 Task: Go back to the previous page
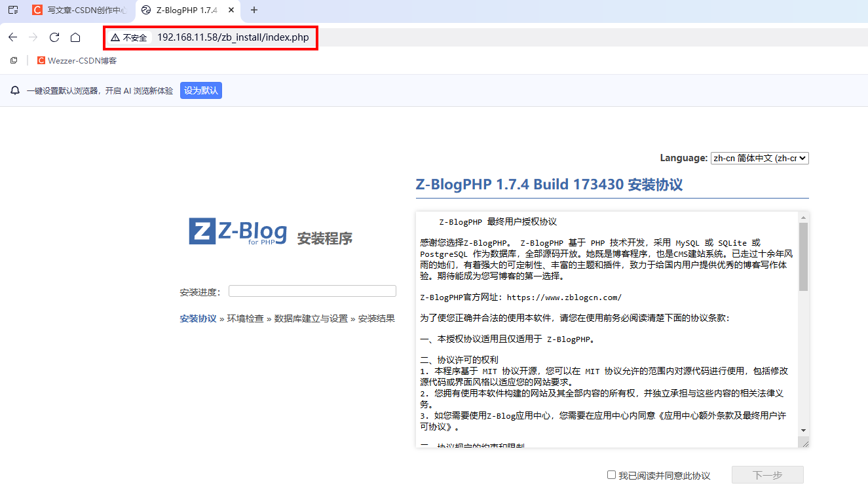pyautogui.click(x=12, y=37)
